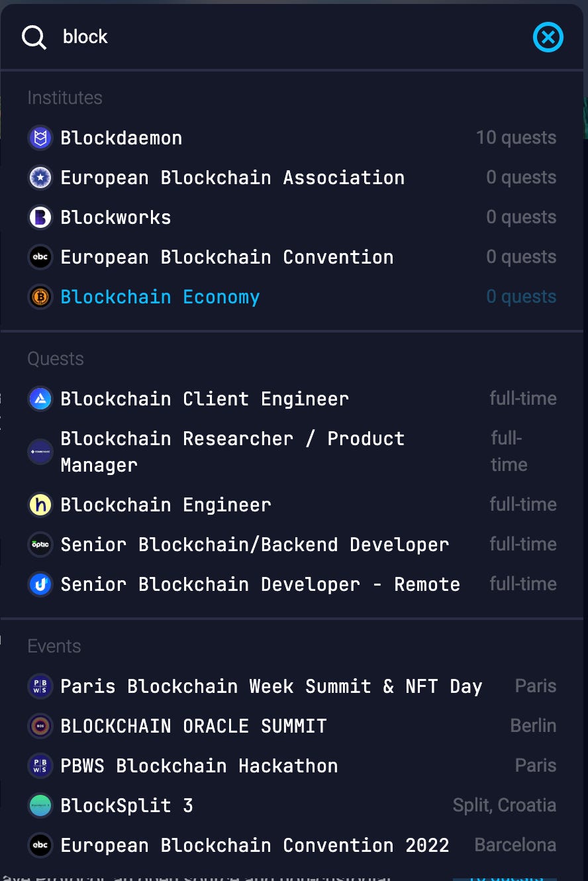Select Blockchain Researcher / Product Manager quest
The image size is (588, 881).
point(292,452)
